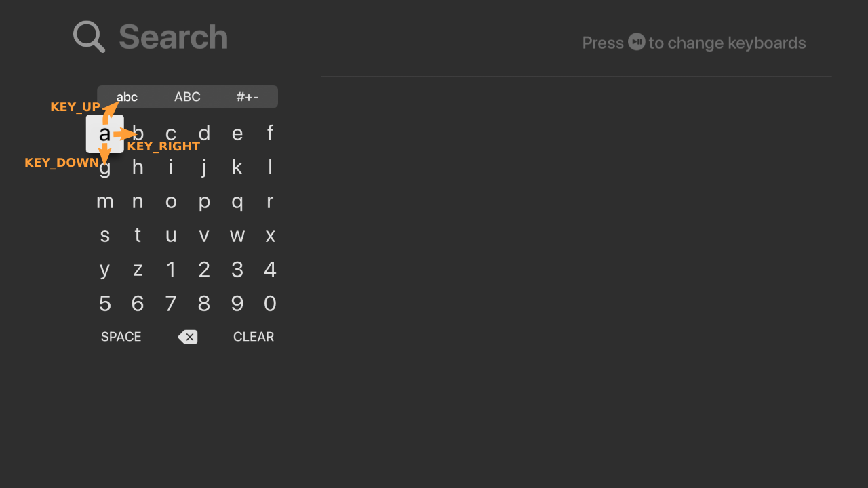Switch to the ABC uppercase keyboard tab
The height and width of the screenshot is (488, 868).
[187, 97]
